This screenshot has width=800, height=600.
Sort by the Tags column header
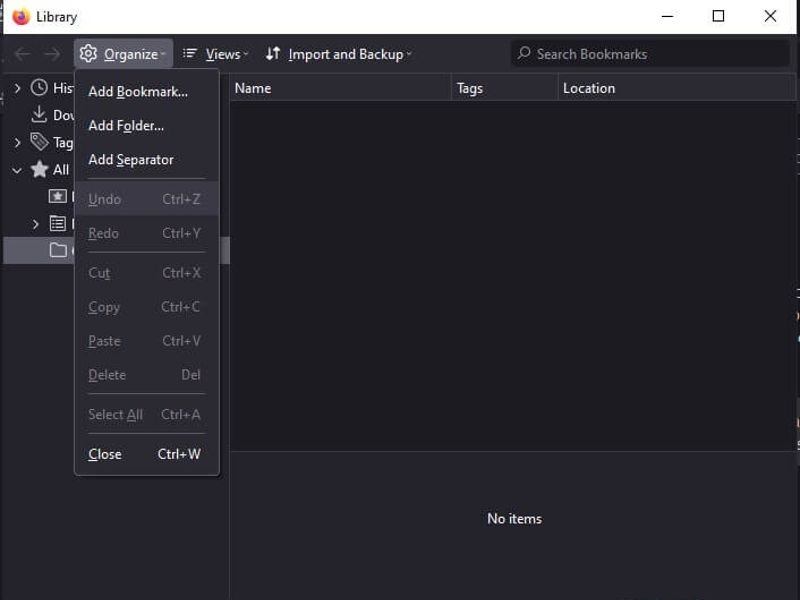(505, 88)
